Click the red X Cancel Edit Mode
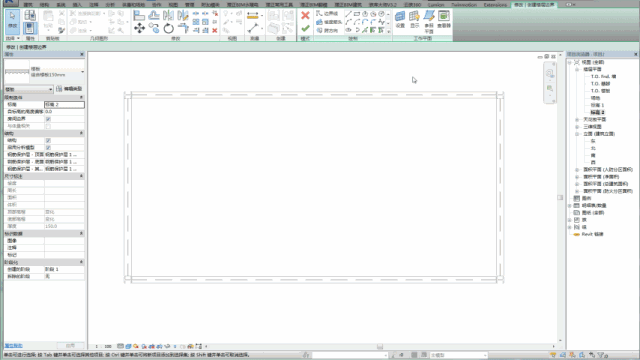 (x=305, y=16)
